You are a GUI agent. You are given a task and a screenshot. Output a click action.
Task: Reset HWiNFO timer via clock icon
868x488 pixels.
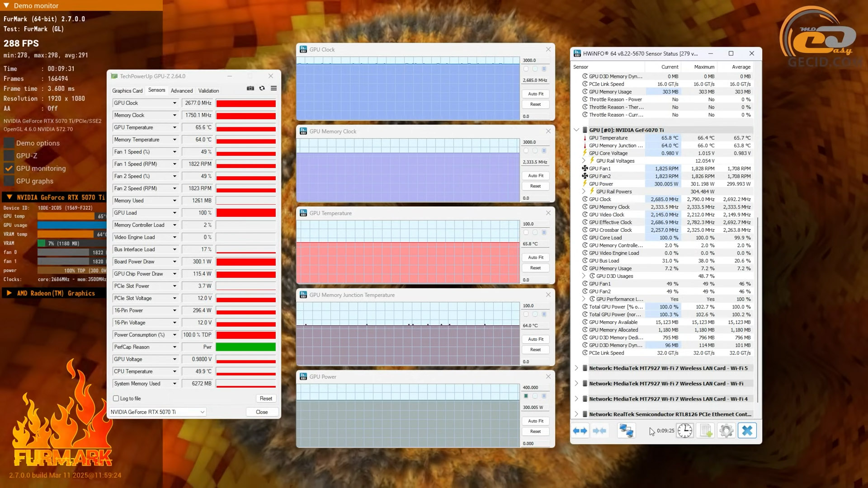pyautogui.click(x=685, y=431)
